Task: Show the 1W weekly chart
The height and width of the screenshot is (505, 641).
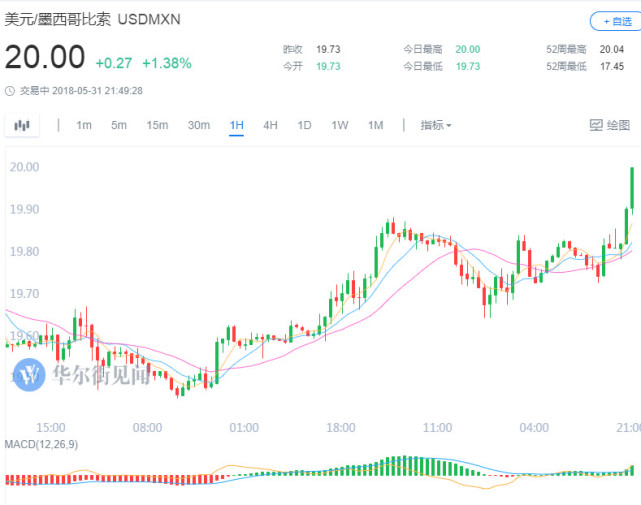Action: (340, 125)
